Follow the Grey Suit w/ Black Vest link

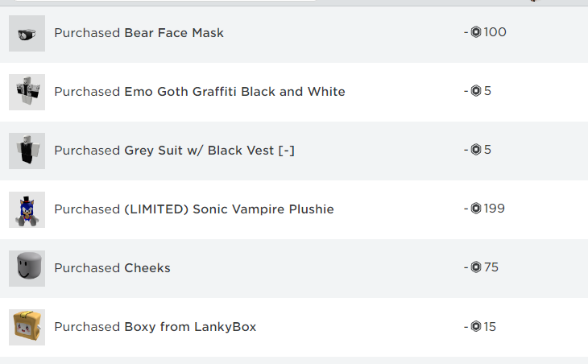point(209,151)
